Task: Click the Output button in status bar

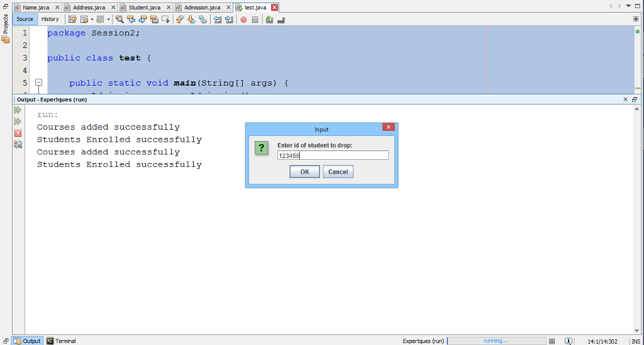Action: pos(28,341)
